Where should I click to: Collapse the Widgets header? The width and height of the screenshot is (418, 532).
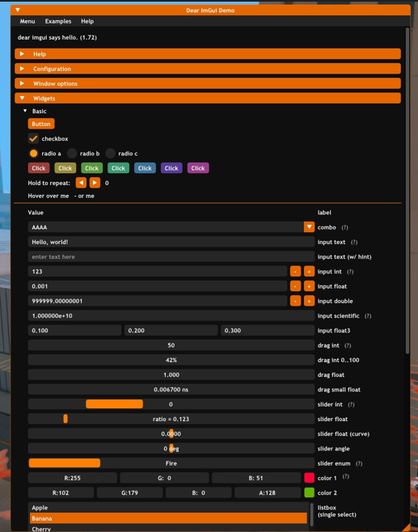tap(208, 98)
